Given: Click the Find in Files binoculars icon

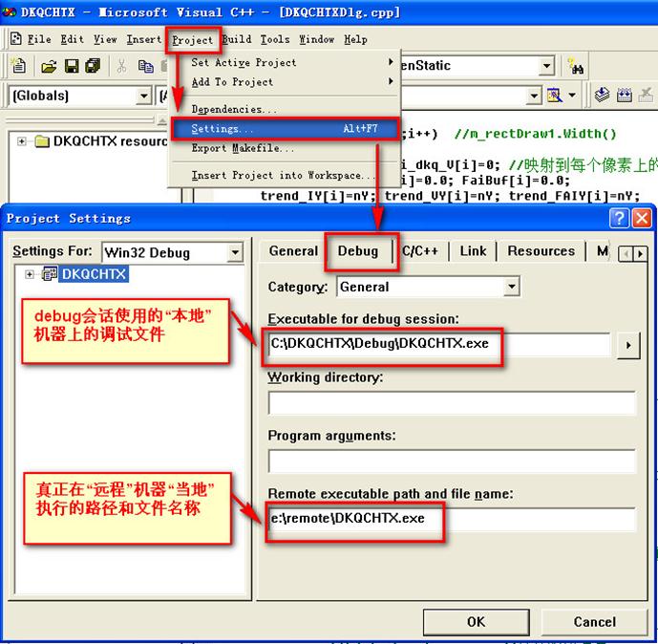Looking at the screenshot, I should tap(575, 66).
